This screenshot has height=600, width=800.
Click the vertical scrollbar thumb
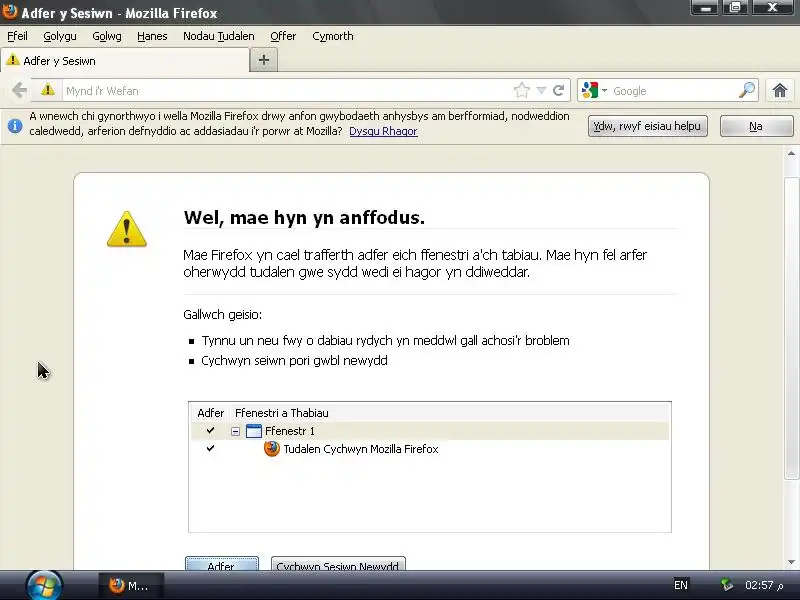tap(791, 328)
